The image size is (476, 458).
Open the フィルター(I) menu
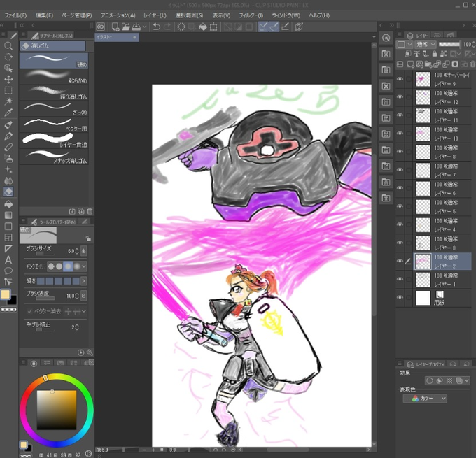coord(251,15)
